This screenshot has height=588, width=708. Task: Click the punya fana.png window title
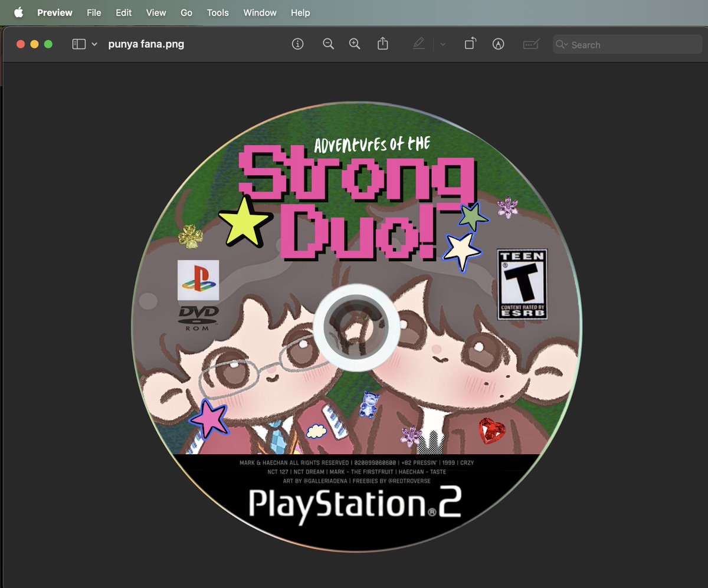coord(146,44)
